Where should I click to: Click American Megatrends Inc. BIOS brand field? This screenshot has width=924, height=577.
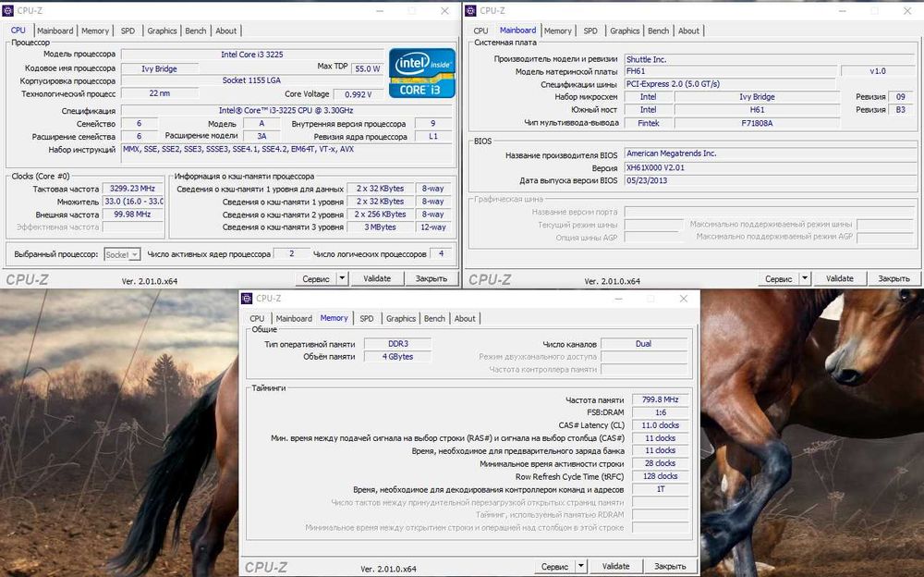(769, 154)
